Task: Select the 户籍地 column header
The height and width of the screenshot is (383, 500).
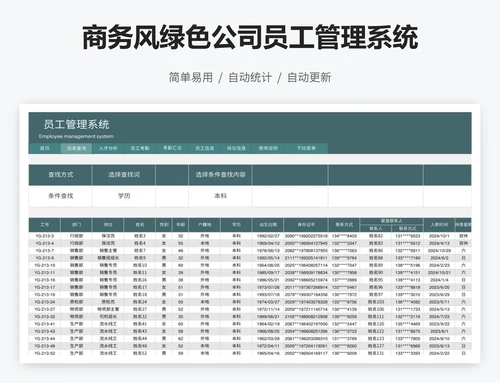Action: tap(204, 225)
